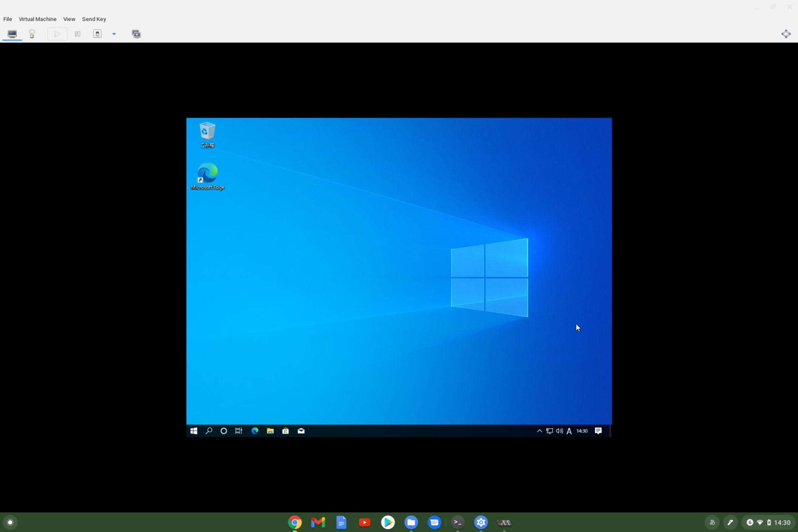This screenshot has width=798, height=532.
Task: Open the Virtual Machine menu
Action: 38,19
